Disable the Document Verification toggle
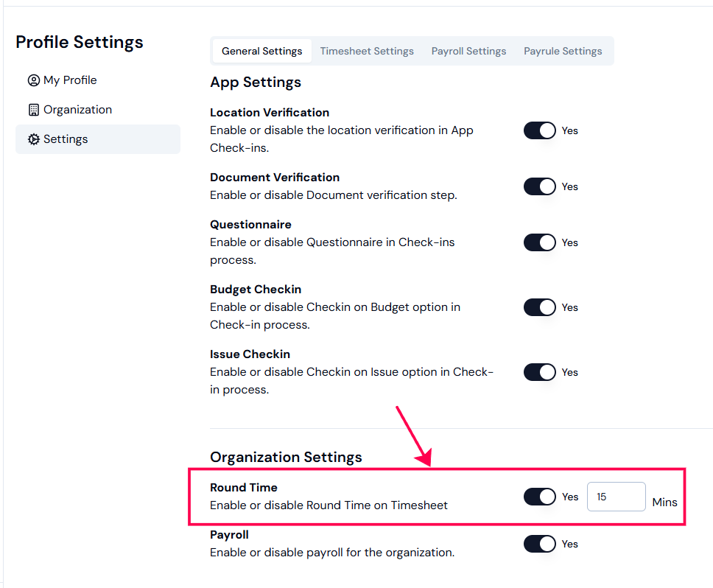This screenshot has width=713, height=588. pos(539,186)
